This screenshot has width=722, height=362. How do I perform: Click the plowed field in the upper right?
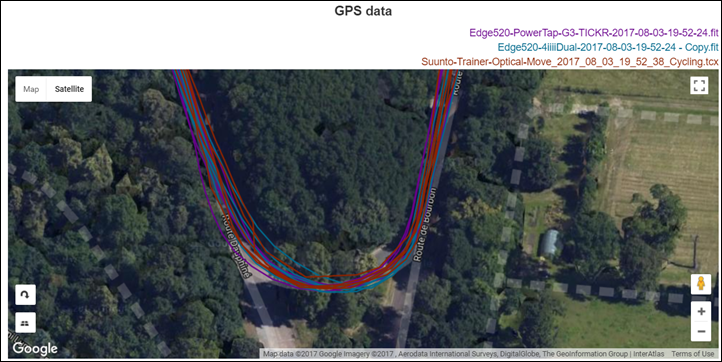tap(663, 161)
